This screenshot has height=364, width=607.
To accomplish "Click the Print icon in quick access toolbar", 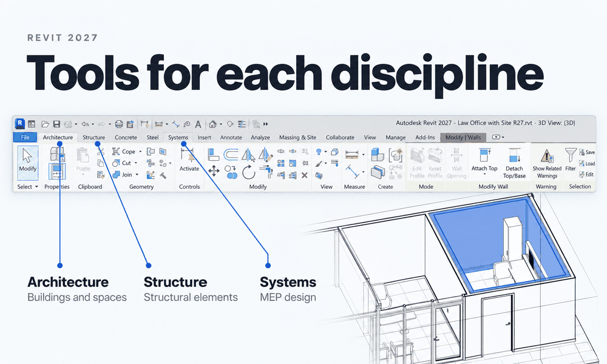I will click(119, 124).
